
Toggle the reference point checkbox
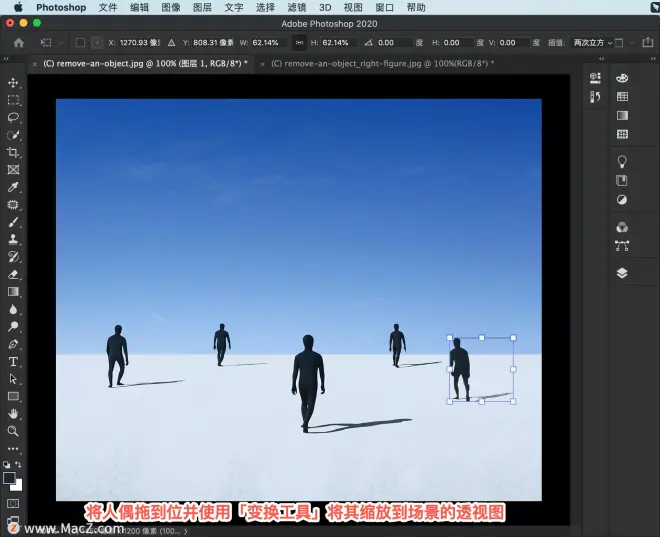coord(80,43)
